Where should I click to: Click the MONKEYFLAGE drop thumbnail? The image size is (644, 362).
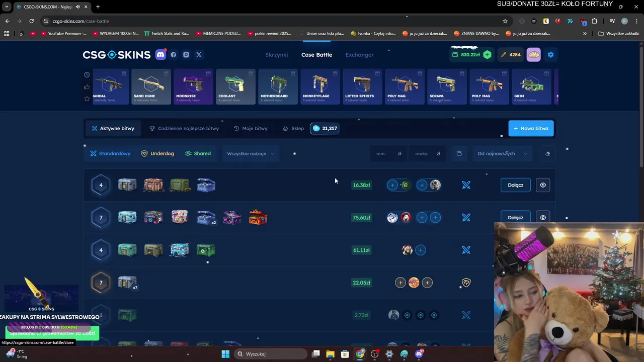320,86
